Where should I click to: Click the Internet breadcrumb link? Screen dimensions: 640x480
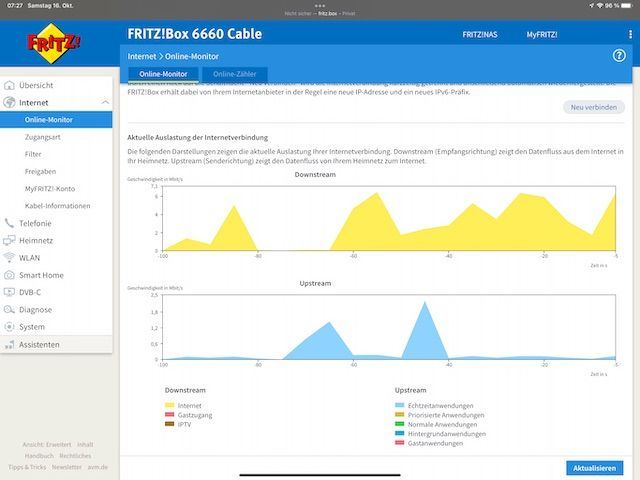pos(142,56)
